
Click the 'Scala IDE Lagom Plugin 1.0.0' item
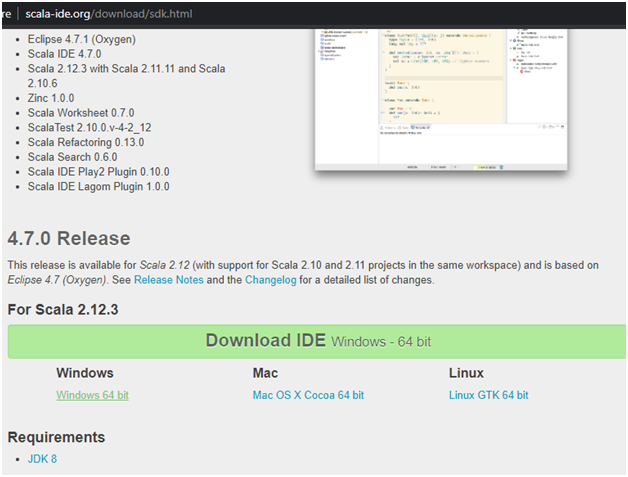(99, 187)
